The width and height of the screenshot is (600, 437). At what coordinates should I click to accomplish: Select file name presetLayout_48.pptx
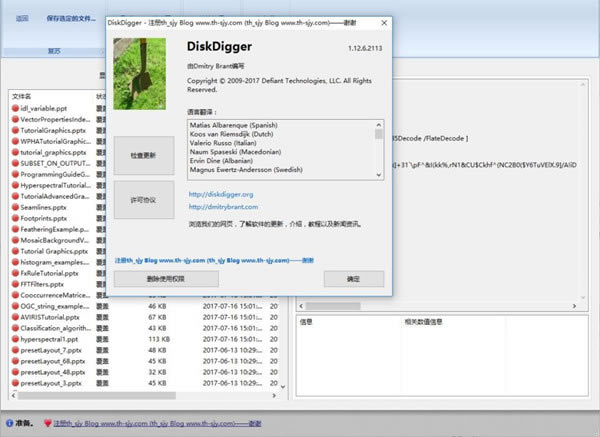point(53,372)
